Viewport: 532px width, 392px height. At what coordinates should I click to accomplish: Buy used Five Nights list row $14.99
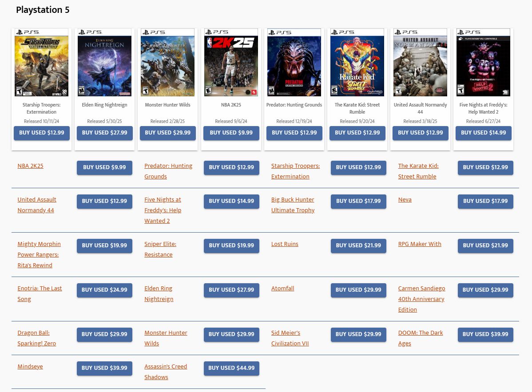pos(231,201)
